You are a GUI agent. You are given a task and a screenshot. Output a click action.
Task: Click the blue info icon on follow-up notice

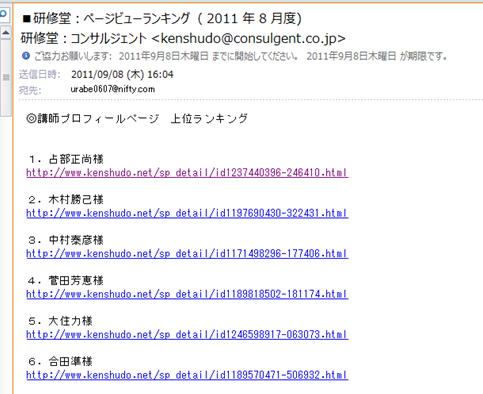point(26,56)
